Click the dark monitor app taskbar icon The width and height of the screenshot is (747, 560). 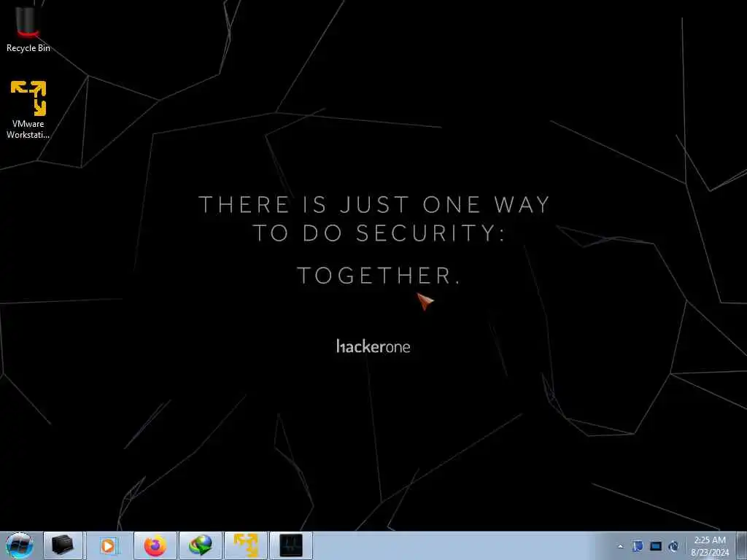tap(291, 545)
